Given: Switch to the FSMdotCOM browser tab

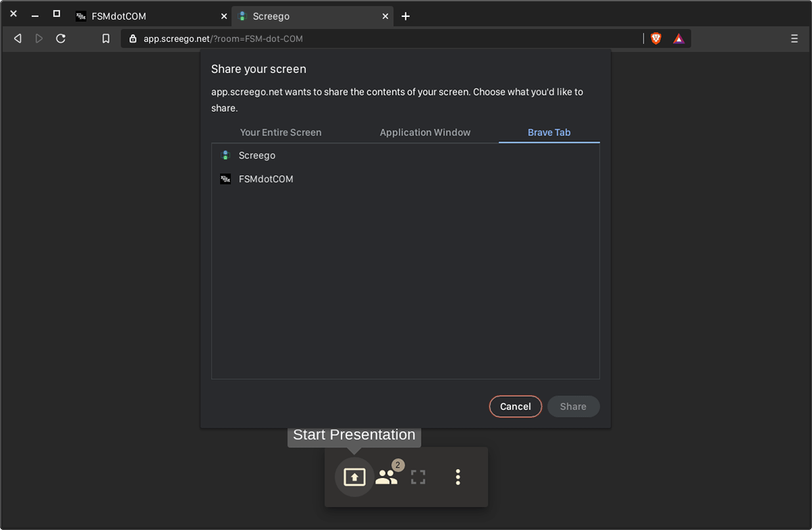Looking at the screenshot, I should pos(150,16).
